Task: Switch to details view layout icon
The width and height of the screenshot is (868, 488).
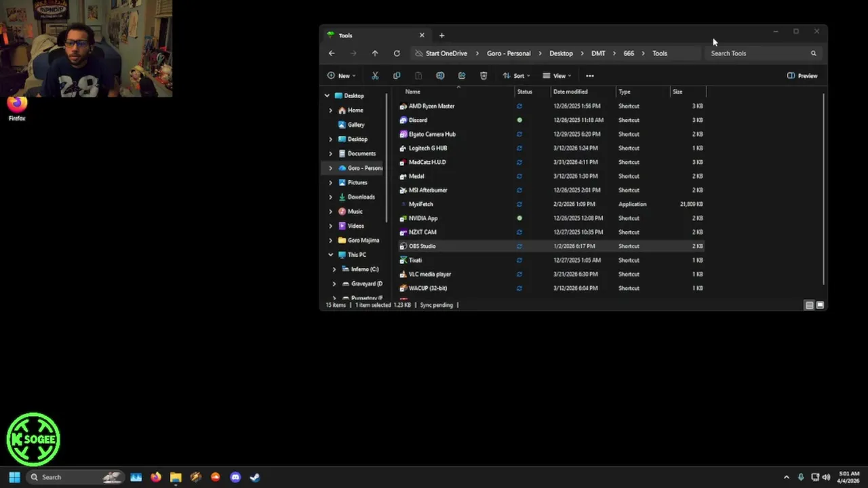Action: 809,305
